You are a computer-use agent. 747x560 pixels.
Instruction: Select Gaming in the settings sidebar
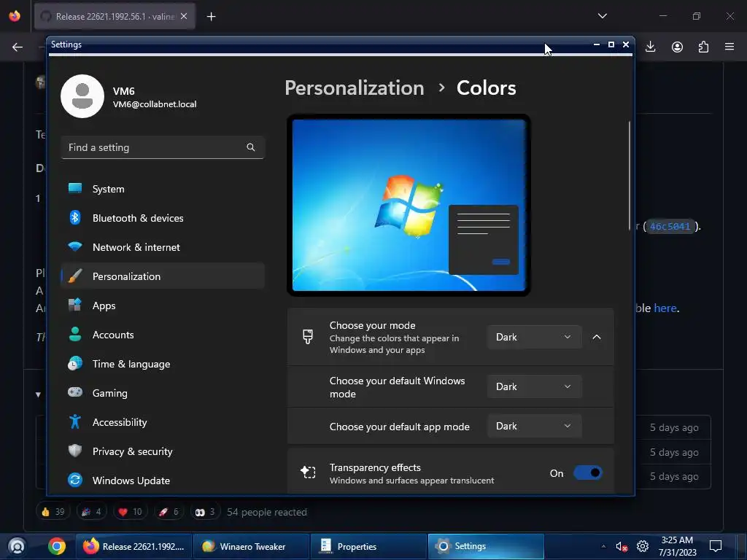pyautogui.click(x=163, y=393)
